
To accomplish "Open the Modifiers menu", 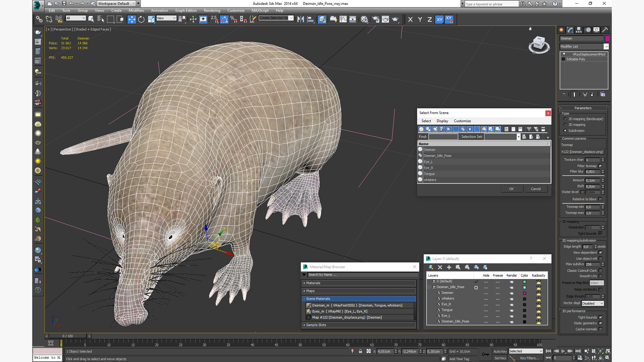I will coord(136,10).
